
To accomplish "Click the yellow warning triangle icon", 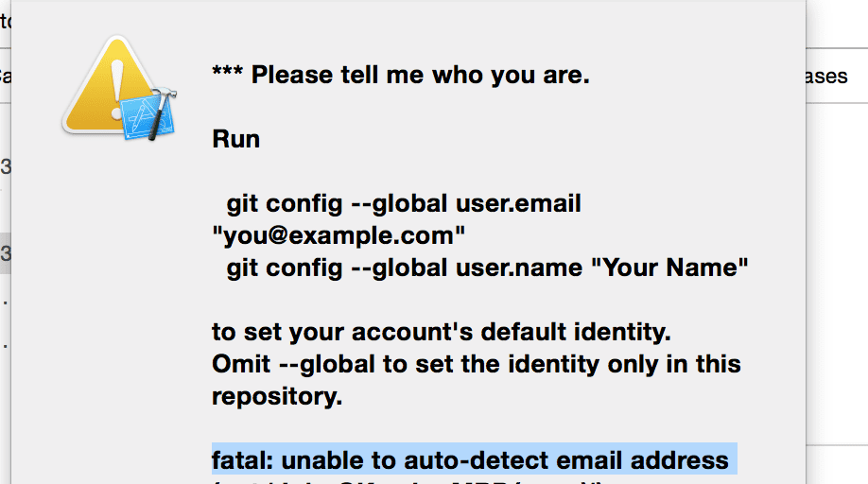I will (110, 86).
